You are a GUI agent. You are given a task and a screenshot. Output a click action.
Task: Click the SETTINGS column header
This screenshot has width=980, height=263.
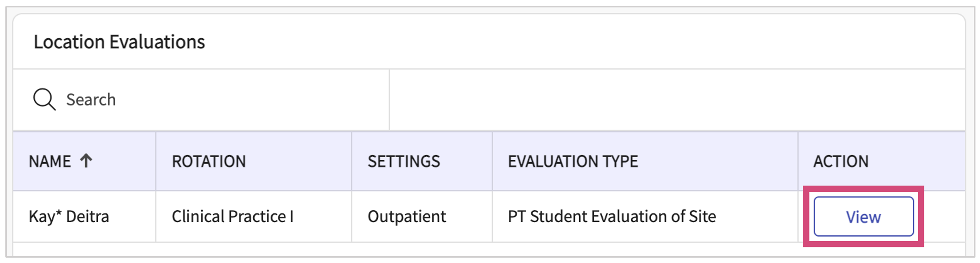pyautogui.click(x=404, y=161)
